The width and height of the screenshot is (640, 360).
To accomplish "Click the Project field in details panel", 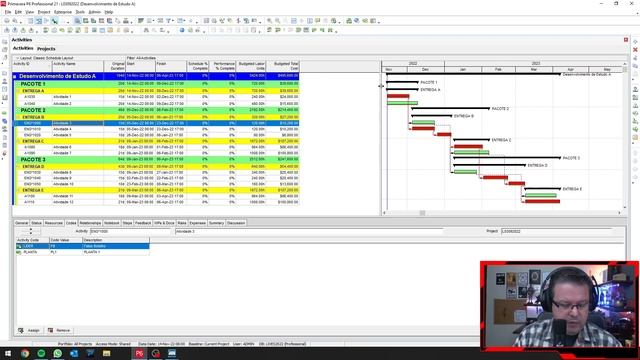I will click(x=556, y=231).
